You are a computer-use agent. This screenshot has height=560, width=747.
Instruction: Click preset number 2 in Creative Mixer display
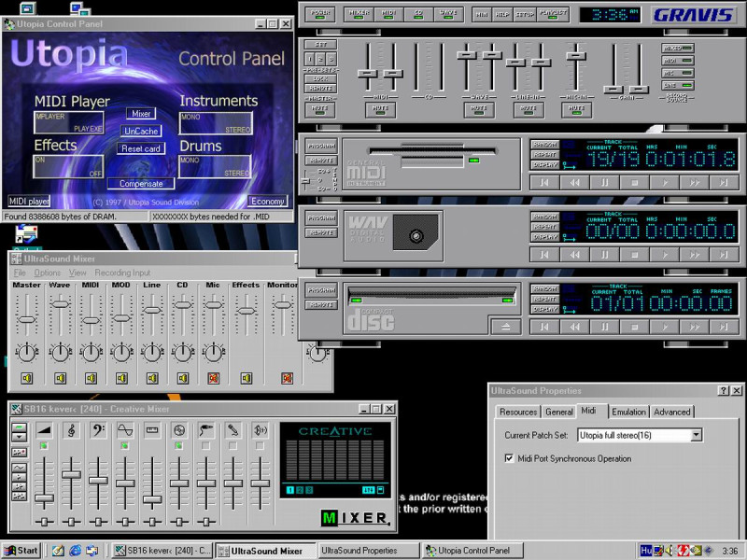[x=300, y=490]
